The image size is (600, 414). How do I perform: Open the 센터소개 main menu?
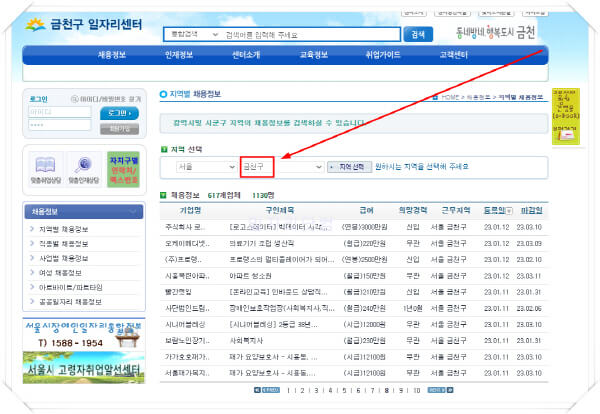246,55
